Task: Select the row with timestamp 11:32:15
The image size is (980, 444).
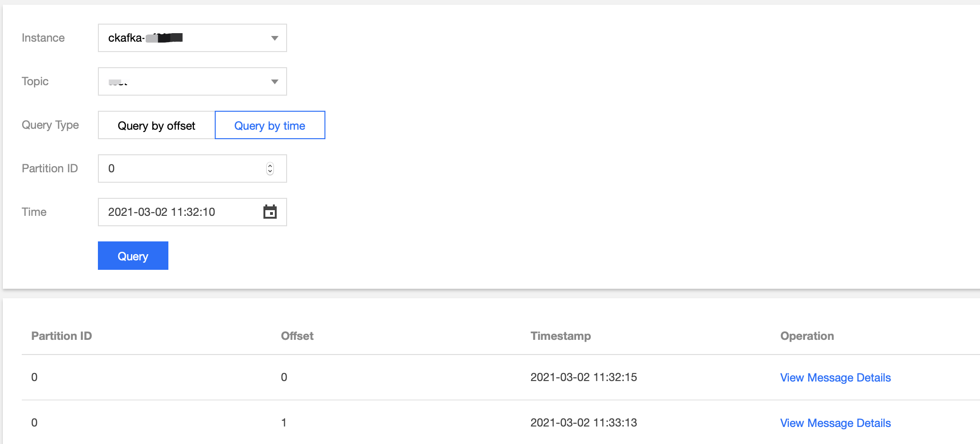Action: (x=583, y=377)
